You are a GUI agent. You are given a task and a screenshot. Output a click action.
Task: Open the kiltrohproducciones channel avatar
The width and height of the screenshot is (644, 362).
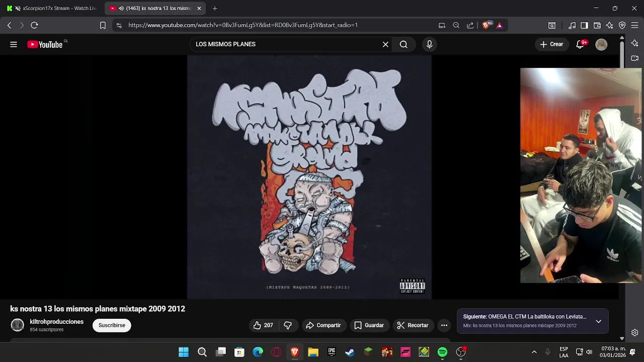pyautogui.click(x=18, y=325)
